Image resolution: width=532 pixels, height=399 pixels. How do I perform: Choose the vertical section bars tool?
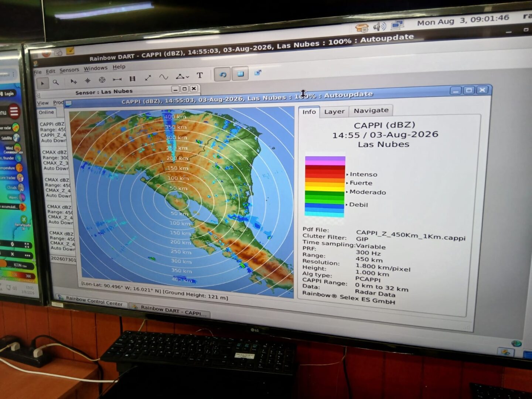coord(132,78)
